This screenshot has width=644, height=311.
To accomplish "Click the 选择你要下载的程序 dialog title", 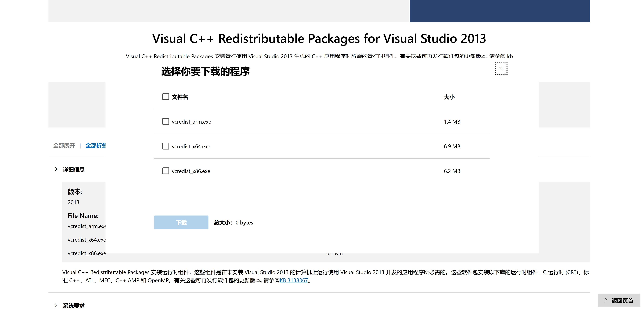I will pyautogui.click(x=205, y=71).
